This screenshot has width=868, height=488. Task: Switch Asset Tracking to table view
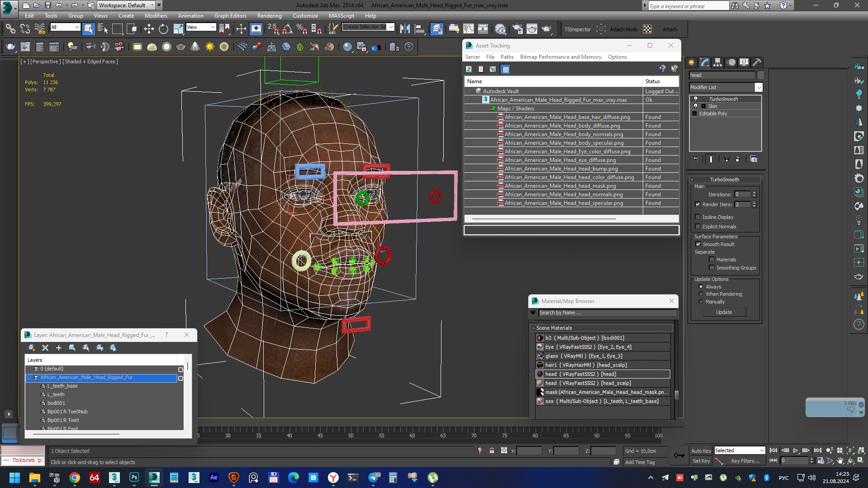(x=505, y=69)
